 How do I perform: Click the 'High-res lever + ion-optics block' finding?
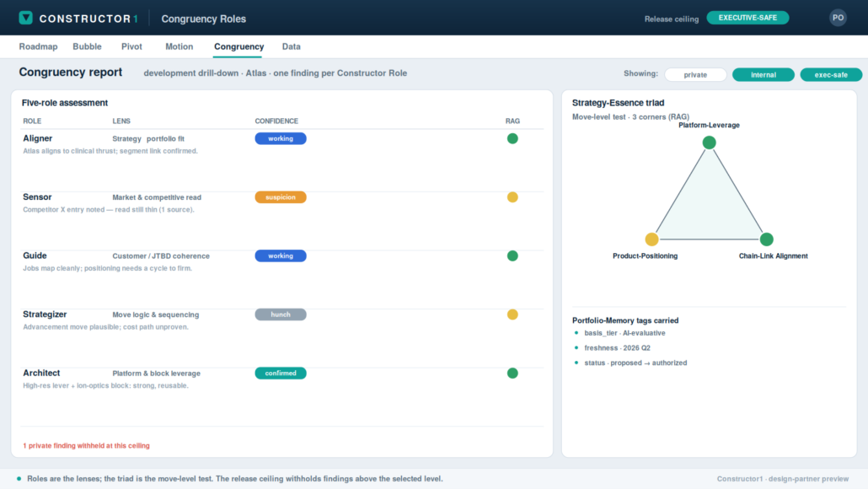coord(105,386)
